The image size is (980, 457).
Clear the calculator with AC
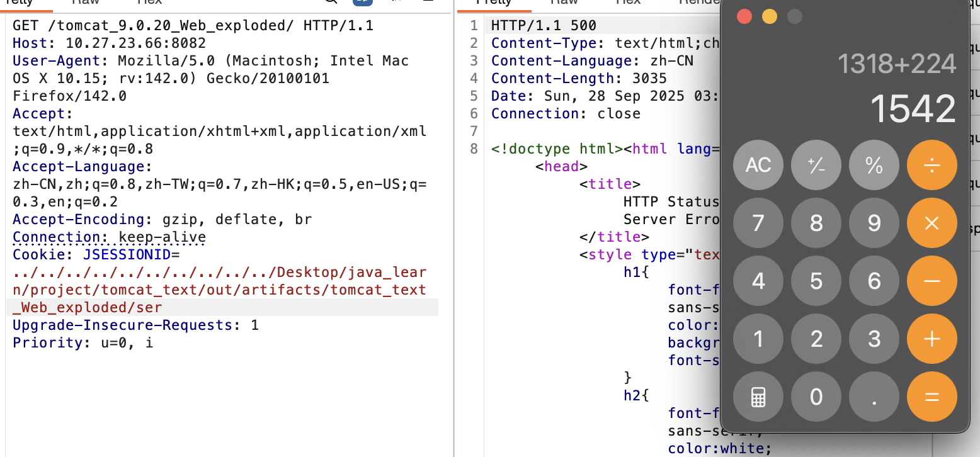pyautogui.click(x=758, y=165)
